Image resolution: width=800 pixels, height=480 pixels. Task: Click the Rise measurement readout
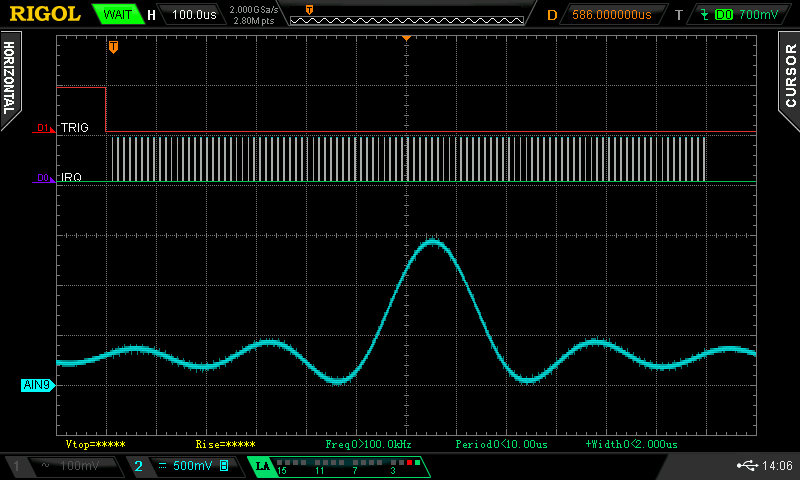point(226,444)
